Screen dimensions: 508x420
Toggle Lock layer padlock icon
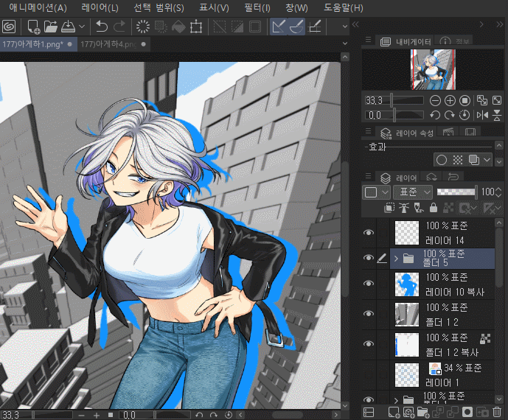pyautogui.click(x=434, y=208)
